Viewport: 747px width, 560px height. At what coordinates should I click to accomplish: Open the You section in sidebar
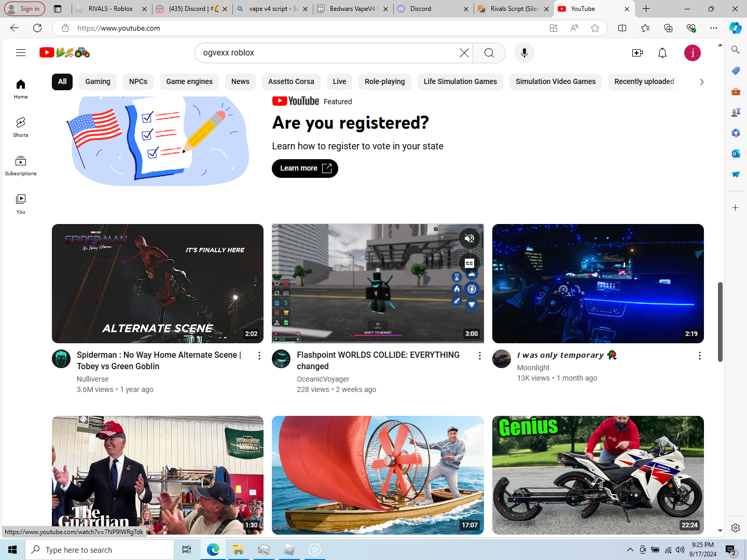click(21, 204)
